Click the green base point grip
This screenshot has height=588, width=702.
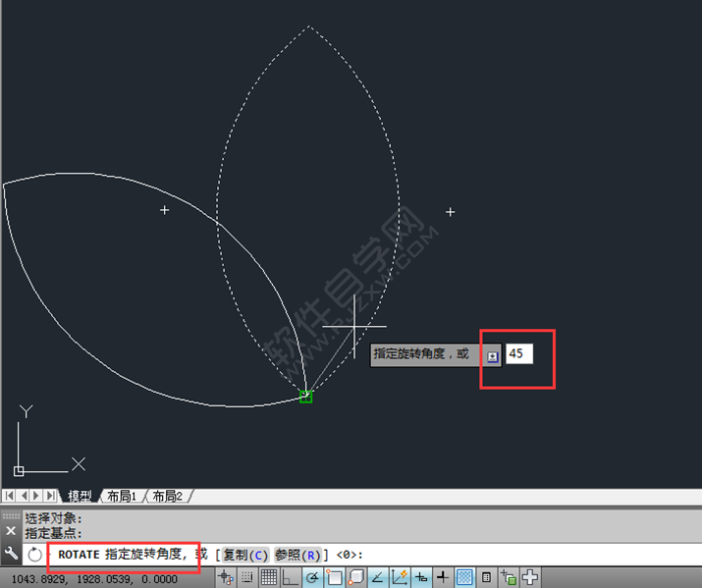click(x=305, y=397)
